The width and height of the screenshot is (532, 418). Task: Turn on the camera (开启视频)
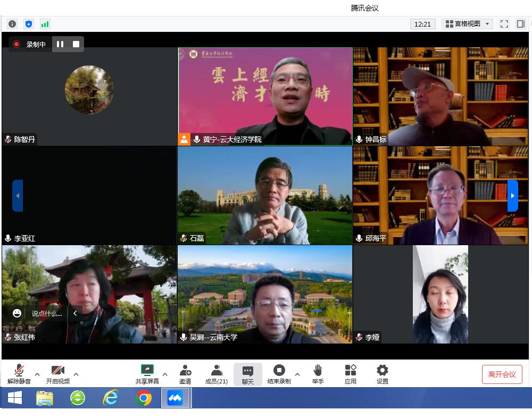pos(57,374)
